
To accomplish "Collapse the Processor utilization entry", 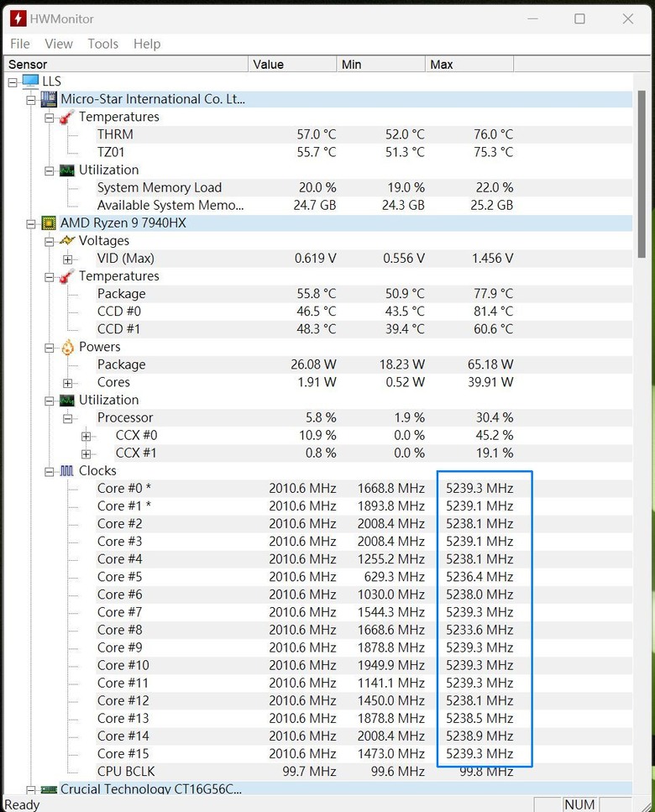I will 68,418.
